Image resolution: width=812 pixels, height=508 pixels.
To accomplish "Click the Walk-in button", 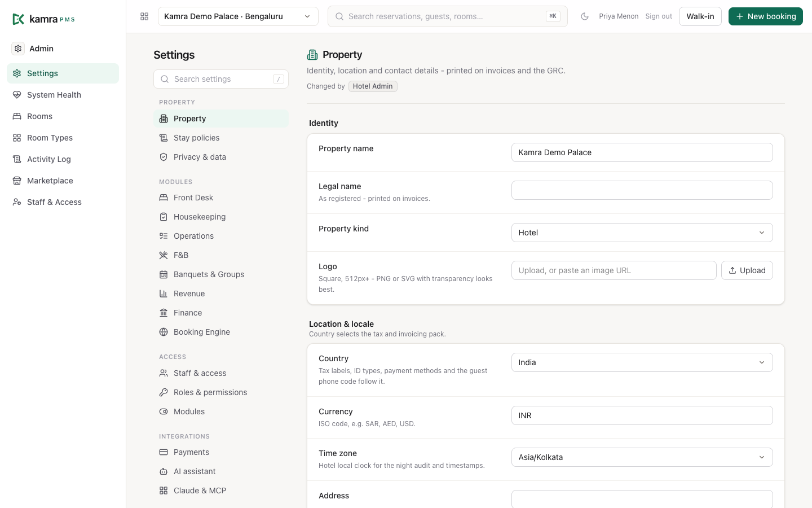I will 700,16.
